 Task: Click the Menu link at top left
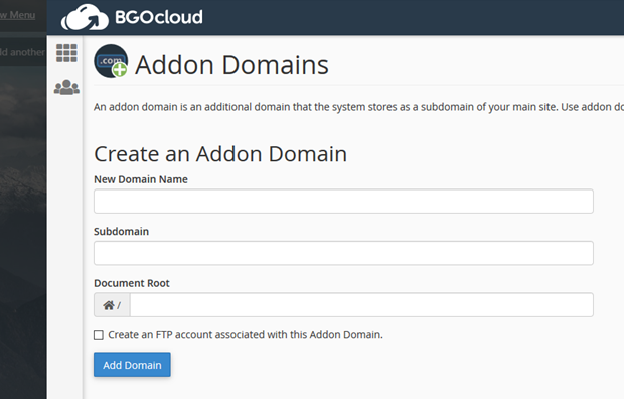point(18,15)
